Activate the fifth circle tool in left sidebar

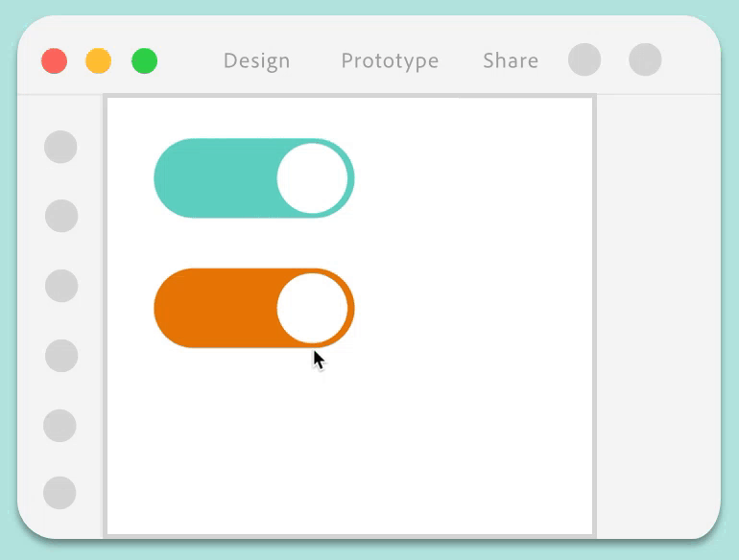60,425
